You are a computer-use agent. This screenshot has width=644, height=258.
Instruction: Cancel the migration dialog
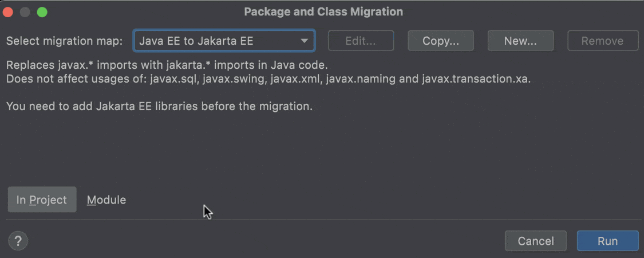click(535, 241)
